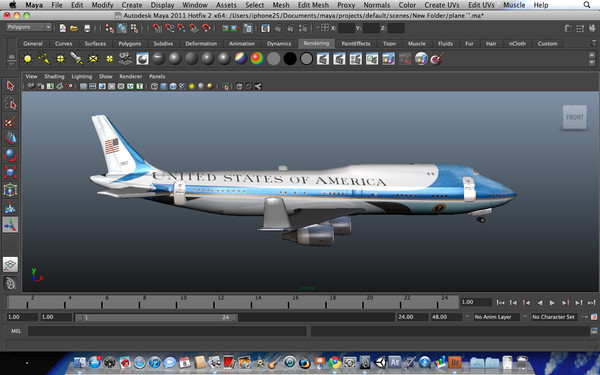Open Unity from the Dock
600x375 pixels.
380,362
